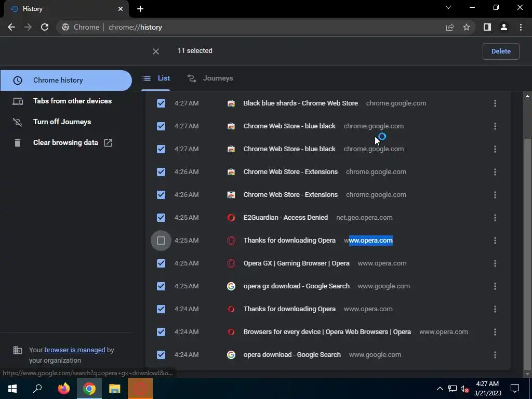Open more actions for Black blue shards
This screenshot has height=399, width=532.
tap(495, 103)
